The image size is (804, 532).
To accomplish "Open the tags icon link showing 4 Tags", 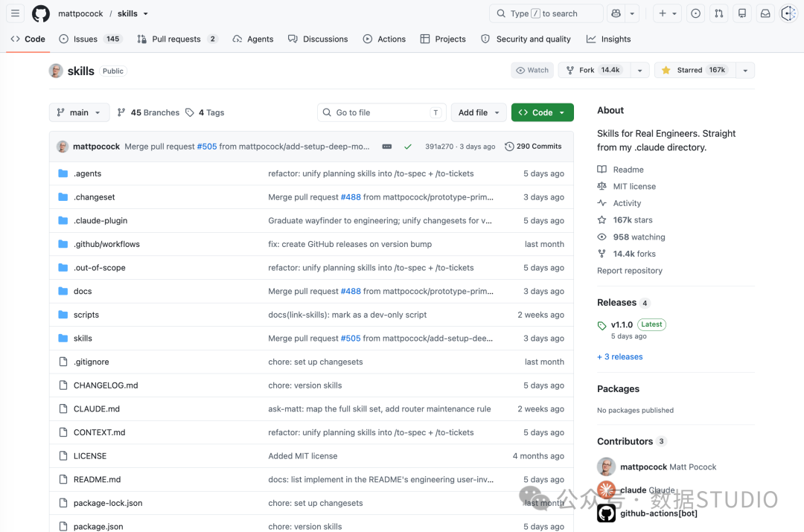I will click(205, 113).
